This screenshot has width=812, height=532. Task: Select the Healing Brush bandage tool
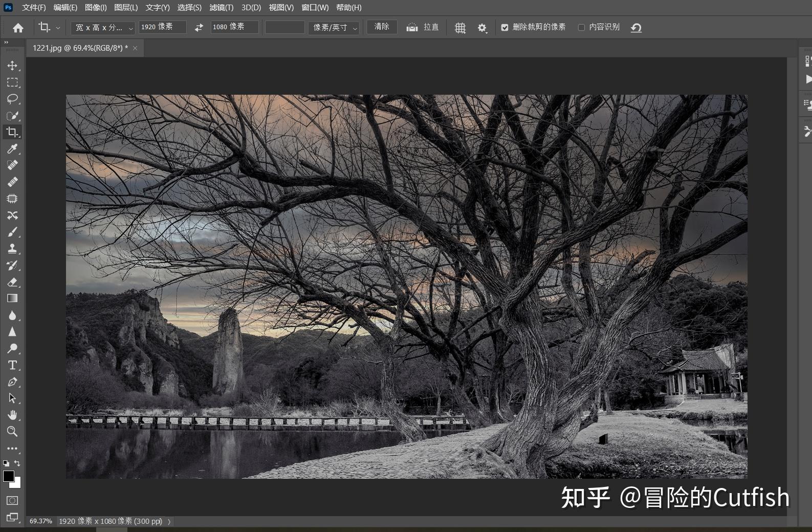coord(12,182)
